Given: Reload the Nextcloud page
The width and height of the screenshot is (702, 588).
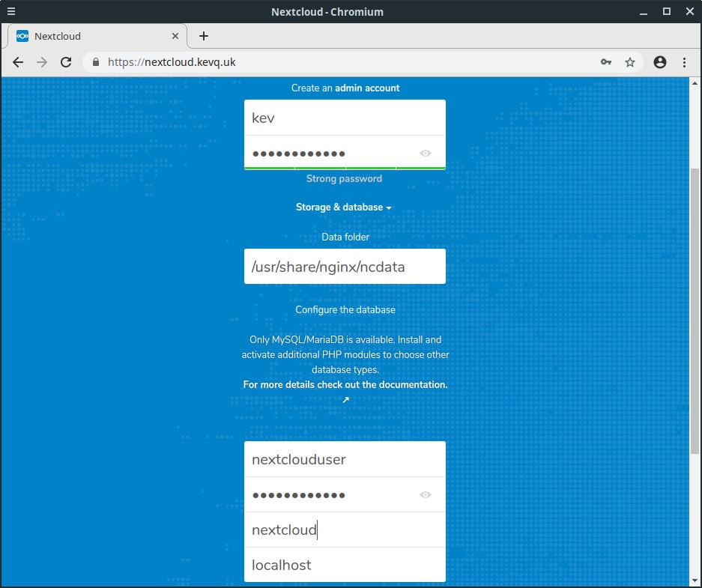Looking at the screenshot, I should point(66,62).
